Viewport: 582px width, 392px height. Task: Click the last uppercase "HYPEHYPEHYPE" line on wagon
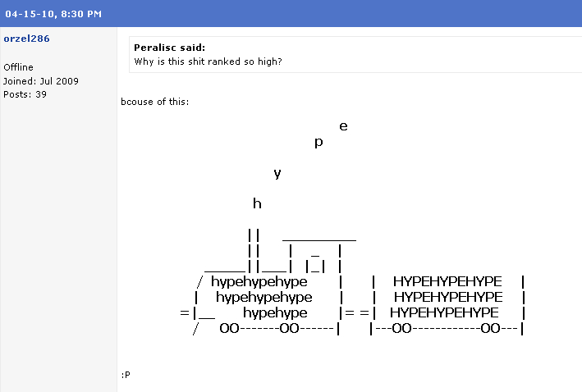click(x=444, y=312)
